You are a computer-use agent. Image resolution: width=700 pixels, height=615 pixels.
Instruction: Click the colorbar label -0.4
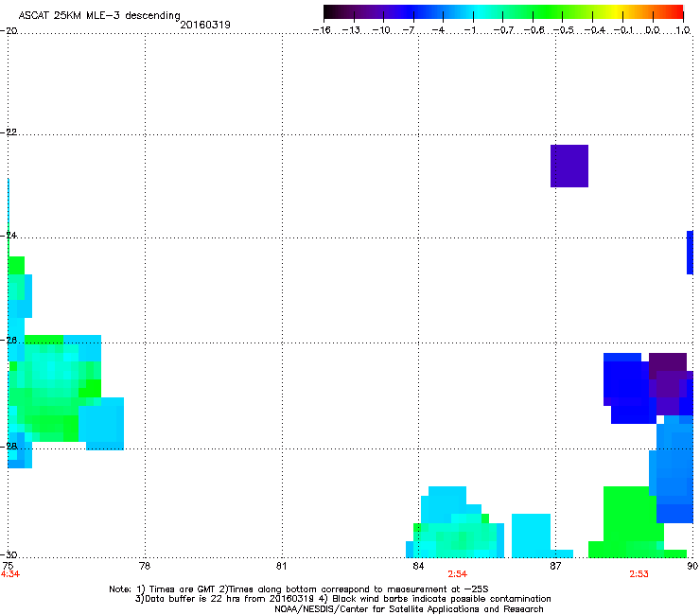click(594, 30)
